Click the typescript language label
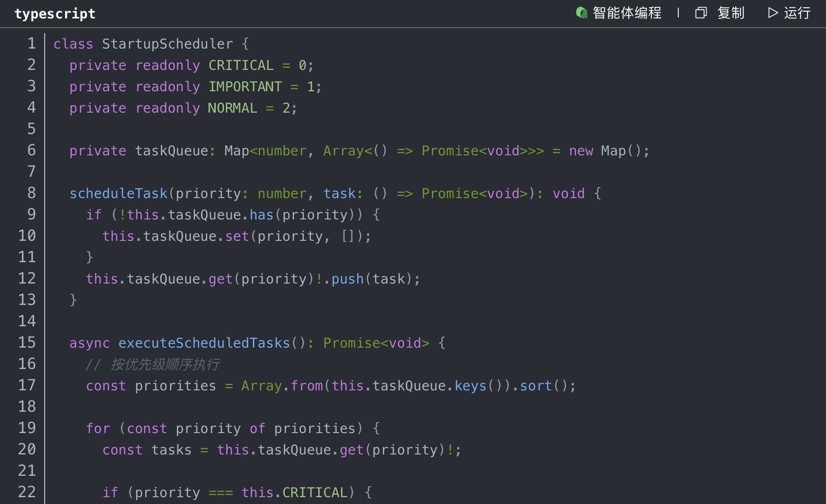 (55, 14)
